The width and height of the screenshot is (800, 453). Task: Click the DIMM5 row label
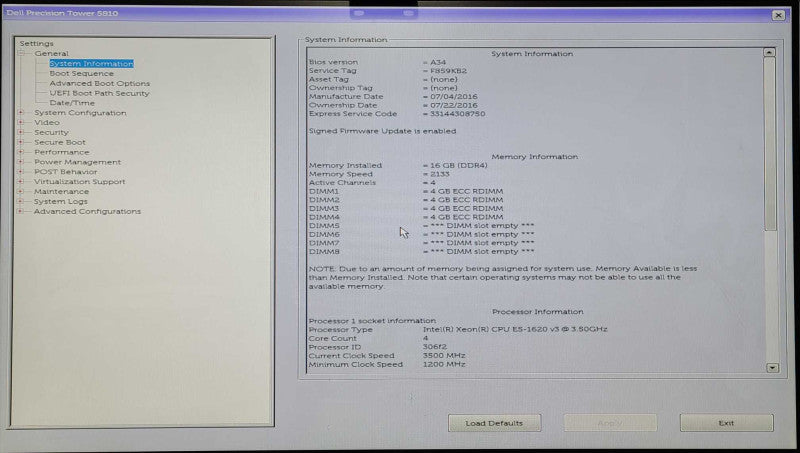tap(324, 225)
